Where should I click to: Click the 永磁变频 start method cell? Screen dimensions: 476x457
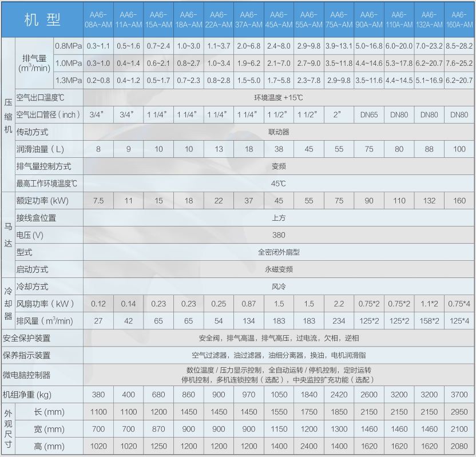(x=278, y=269)
